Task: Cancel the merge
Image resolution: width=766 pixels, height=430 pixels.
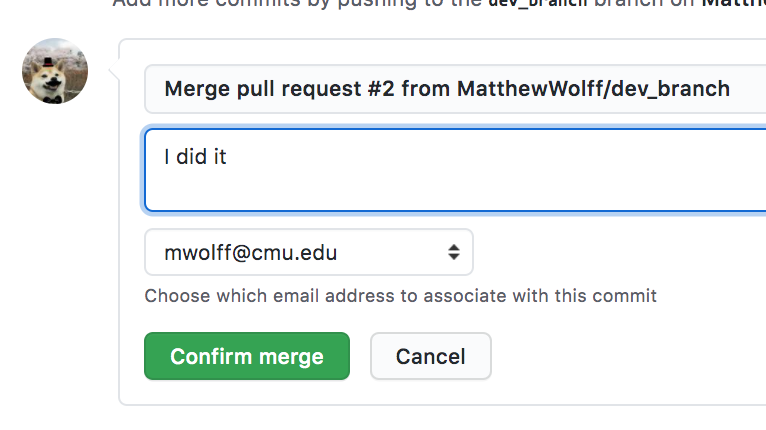Action: click(430, 356)
